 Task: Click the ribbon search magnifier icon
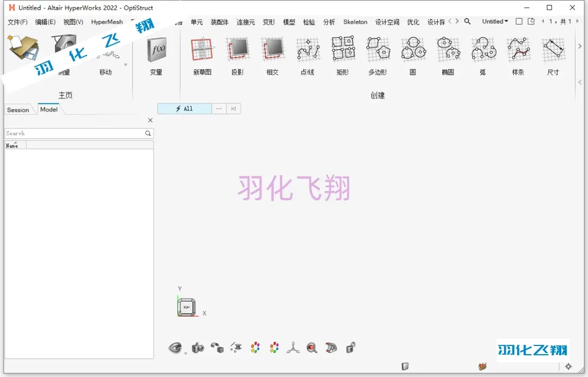point(467,21)
